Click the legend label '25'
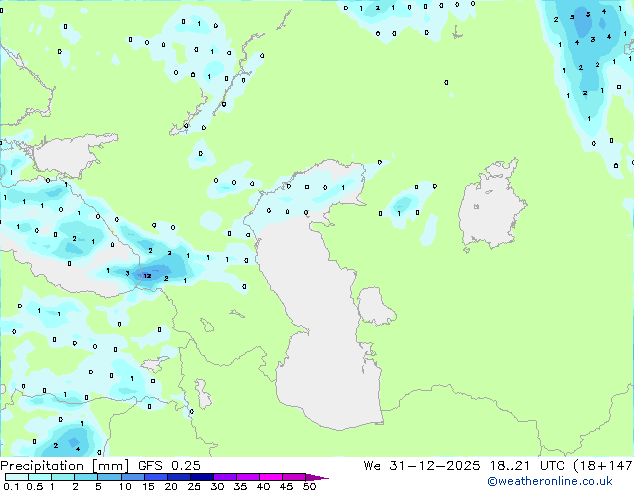634x490 pixels. [194, 486]
